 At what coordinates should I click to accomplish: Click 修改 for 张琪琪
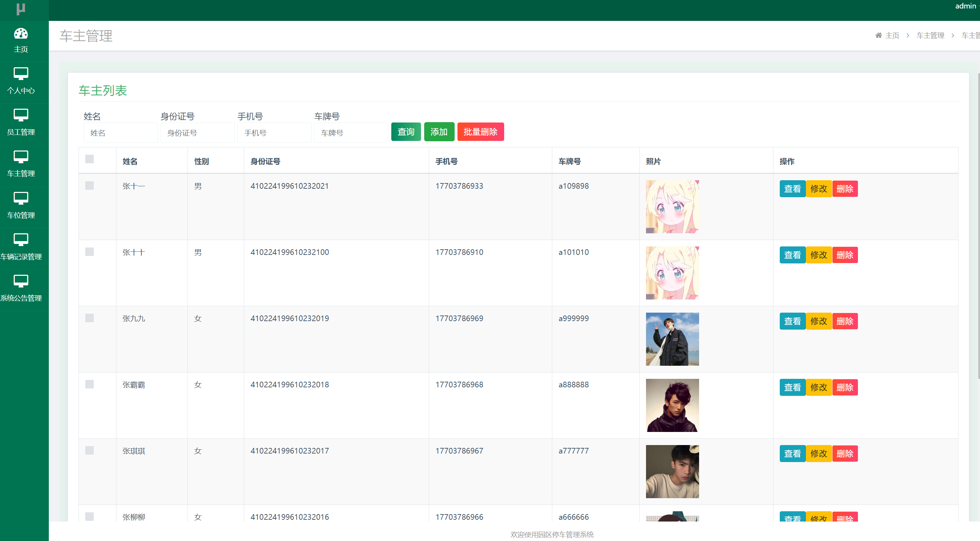[x=819, y=454]
